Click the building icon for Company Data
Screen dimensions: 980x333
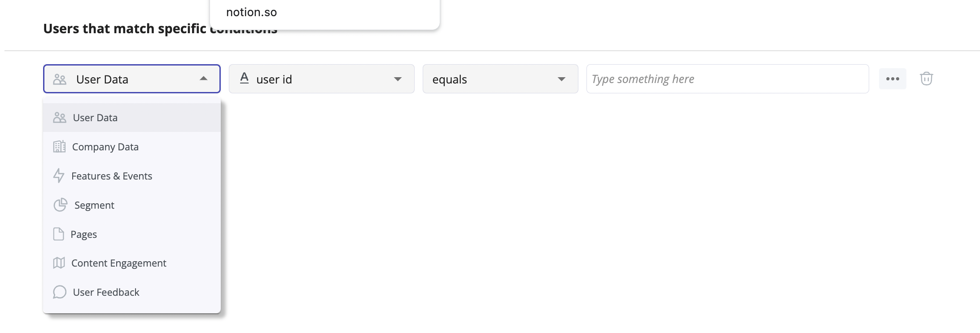(x=59, y=147)
